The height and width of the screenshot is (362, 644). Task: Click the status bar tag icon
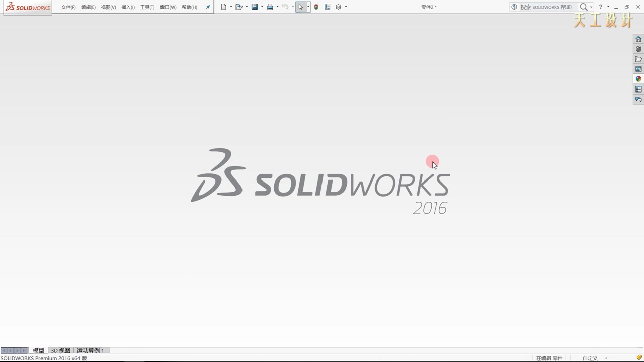click(639, 358)
